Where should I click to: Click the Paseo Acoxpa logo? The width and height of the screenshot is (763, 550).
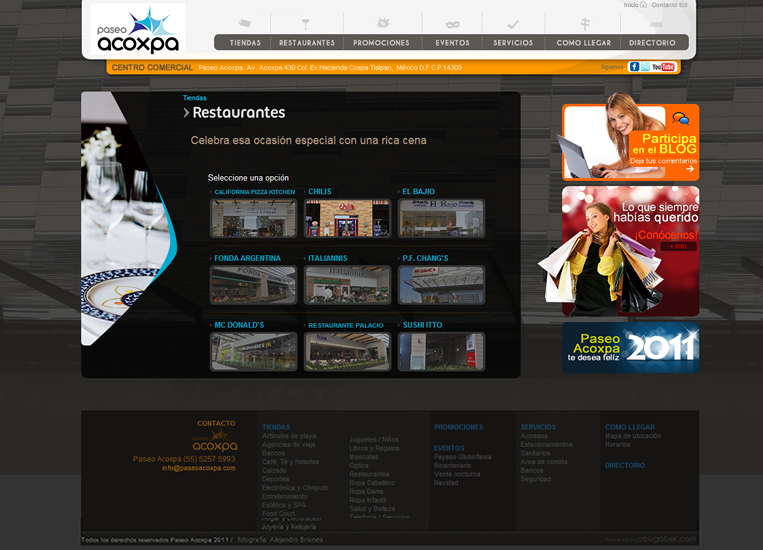(138, 29)
